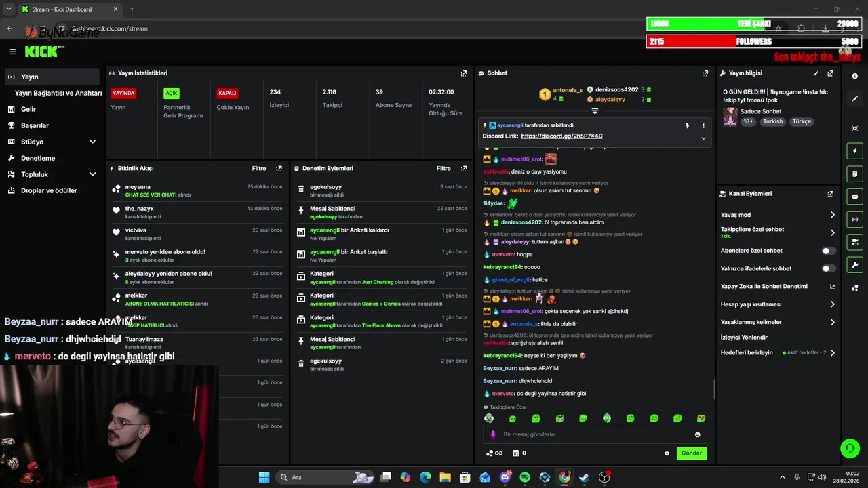Click the 18+ tag in stream info
The height and width of the screenshot is (488, 868).
(748, 121)
